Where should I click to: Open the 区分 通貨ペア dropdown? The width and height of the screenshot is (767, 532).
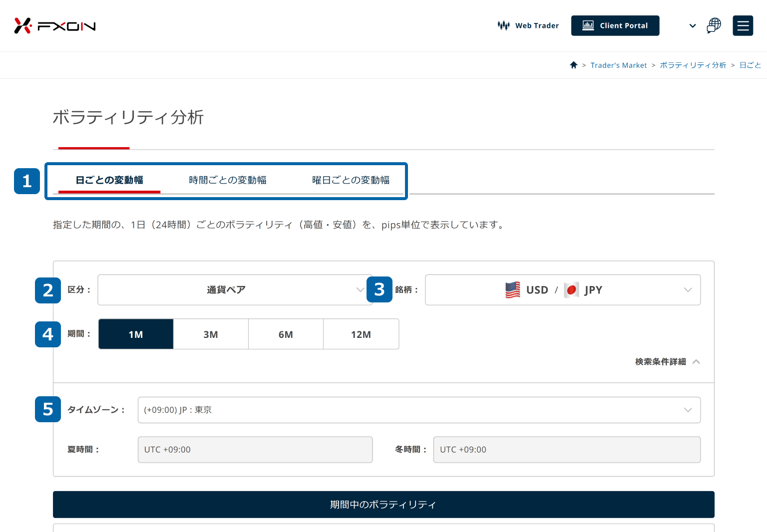235,290
